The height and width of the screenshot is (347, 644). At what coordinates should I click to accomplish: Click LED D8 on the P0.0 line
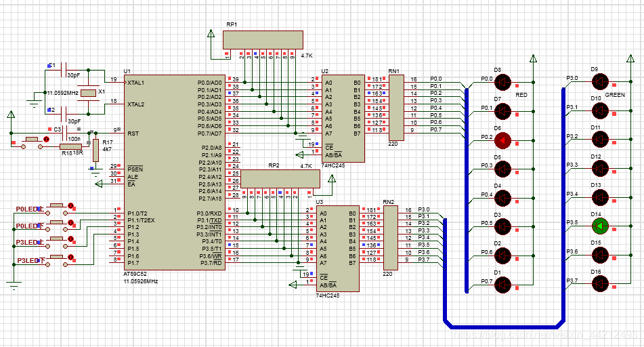[502, 82]
